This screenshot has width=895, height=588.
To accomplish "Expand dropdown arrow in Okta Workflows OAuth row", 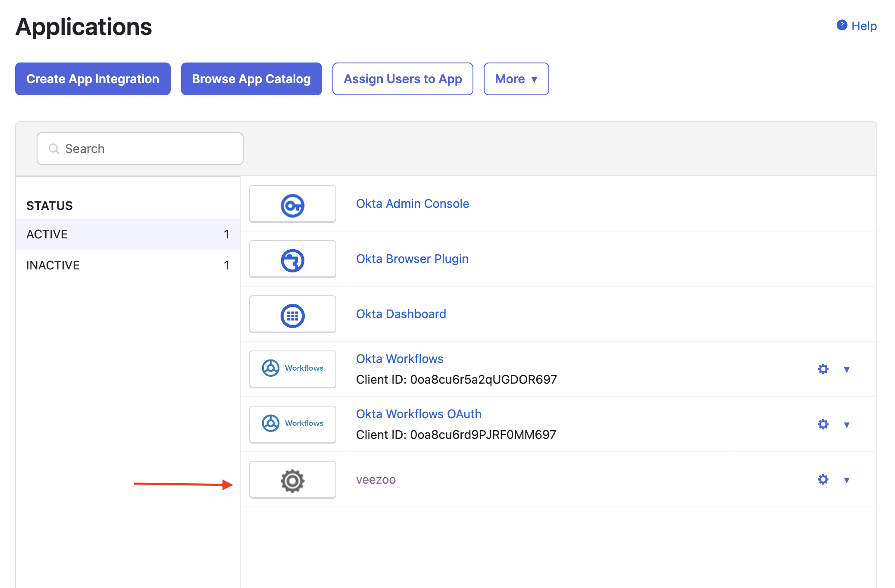I will (847, 425).
